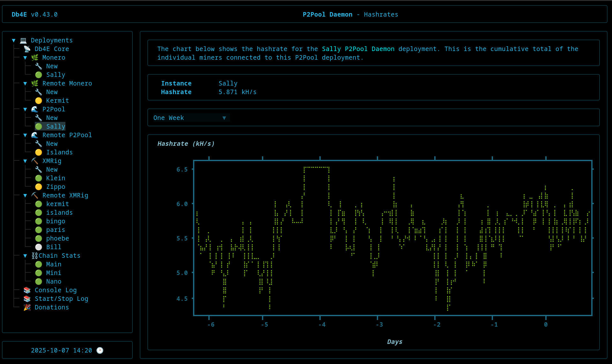
Task: Click the yellow status dot beside Kermit
Action: 39,100
